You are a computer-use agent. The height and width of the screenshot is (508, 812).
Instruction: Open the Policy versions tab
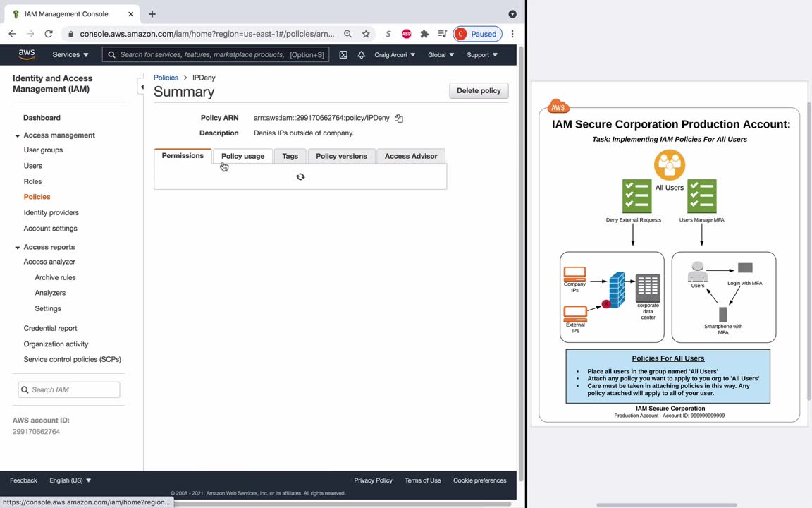341,156
